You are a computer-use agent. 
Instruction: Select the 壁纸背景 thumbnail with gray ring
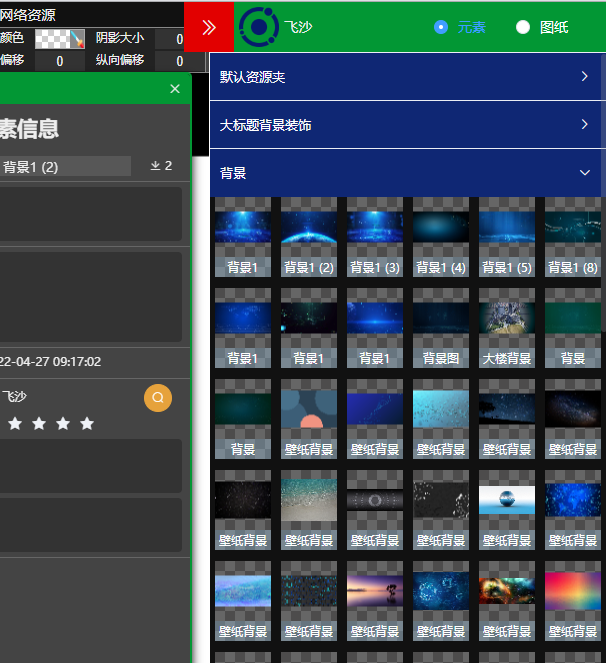click(x=375, y=510)
